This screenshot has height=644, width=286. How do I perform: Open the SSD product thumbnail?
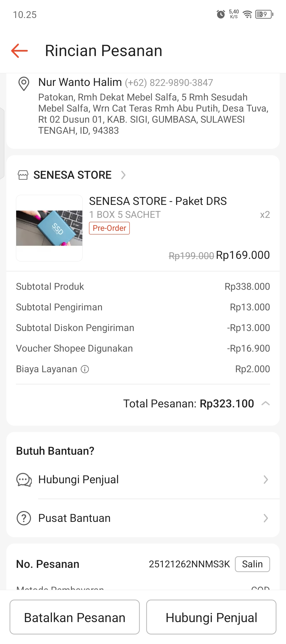[49, 228]
